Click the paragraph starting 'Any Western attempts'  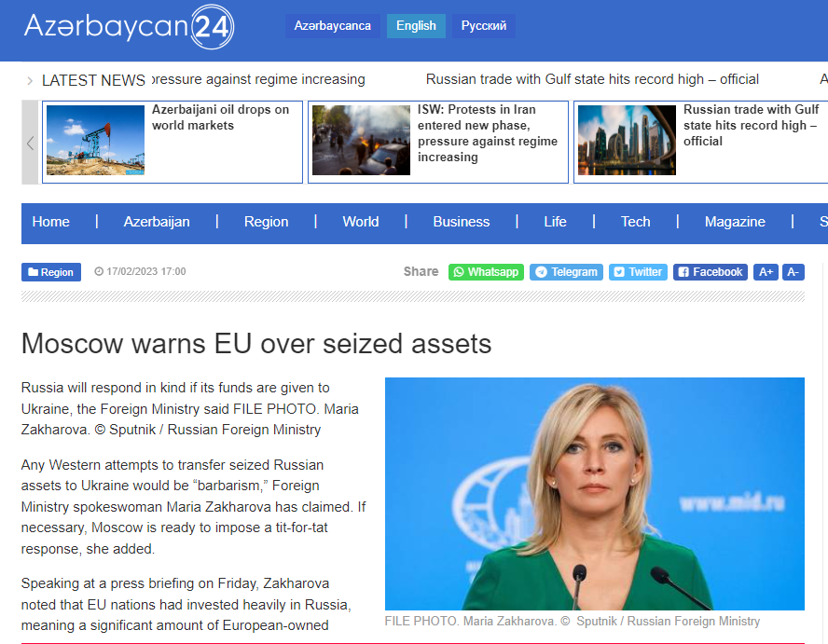tap(193, 507)
